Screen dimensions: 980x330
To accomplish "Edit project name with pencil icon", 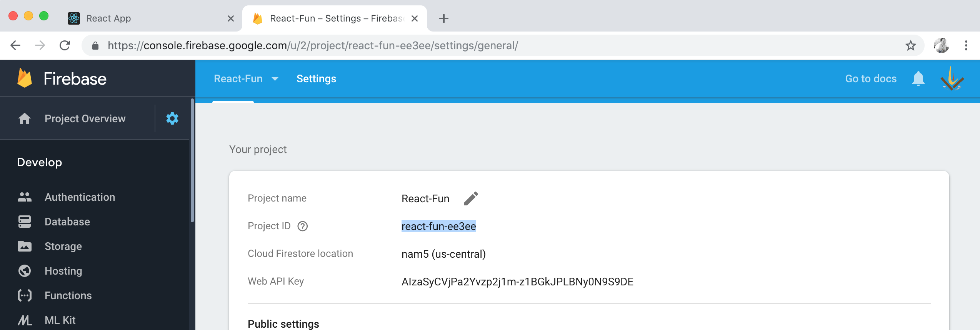I will [x=471, y=198].
